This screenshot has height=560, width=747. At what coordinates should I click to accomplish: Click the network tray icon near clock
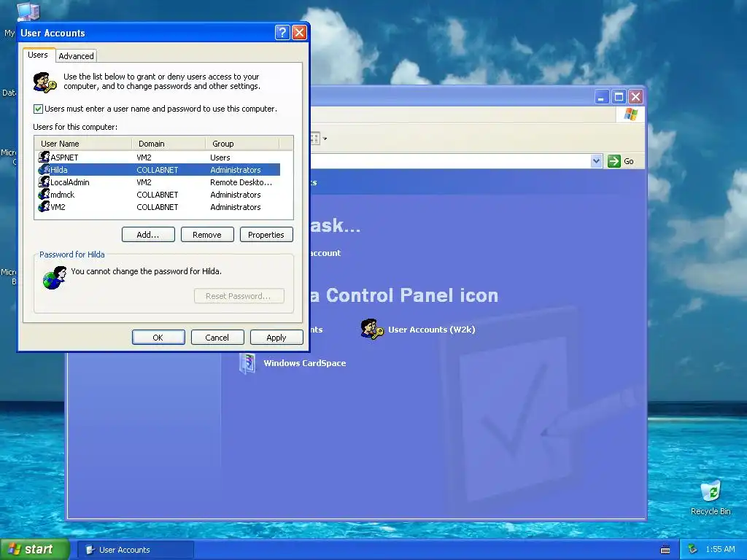point(692,550)
